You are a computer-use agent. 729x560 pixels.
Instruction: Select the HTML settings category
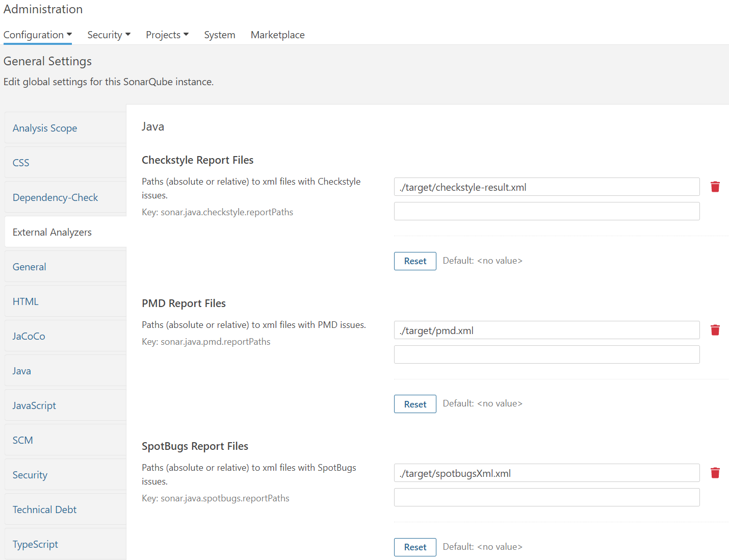(66, 301)
